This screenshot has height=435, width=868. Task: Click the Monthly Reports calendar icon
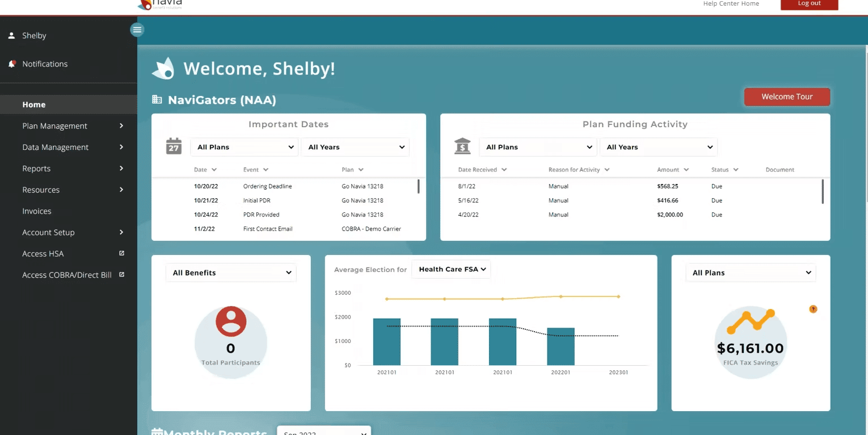click(x=157, y=432)
